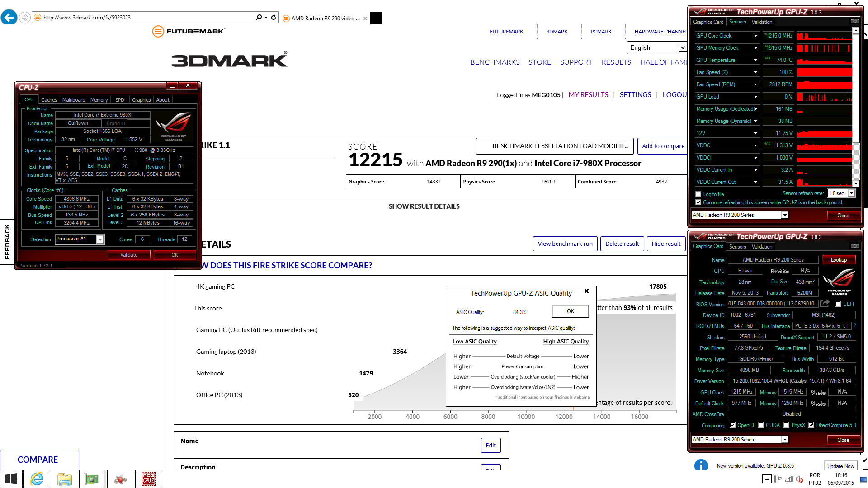Click the muted volume speaker tray icon
Image resolution: width=868 pixels, height=488 pixels.
click(800, 479)
